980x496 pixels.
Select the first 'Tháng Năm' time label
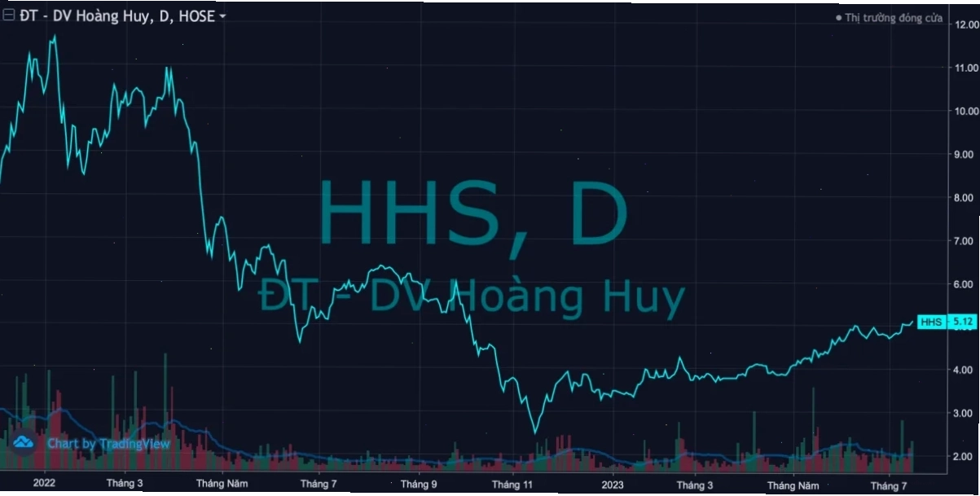point(222,484)
